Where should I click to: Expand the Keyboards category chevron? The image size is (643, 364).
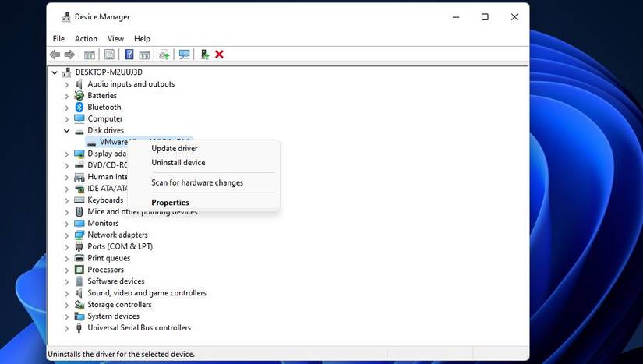(x=67, y=200)
